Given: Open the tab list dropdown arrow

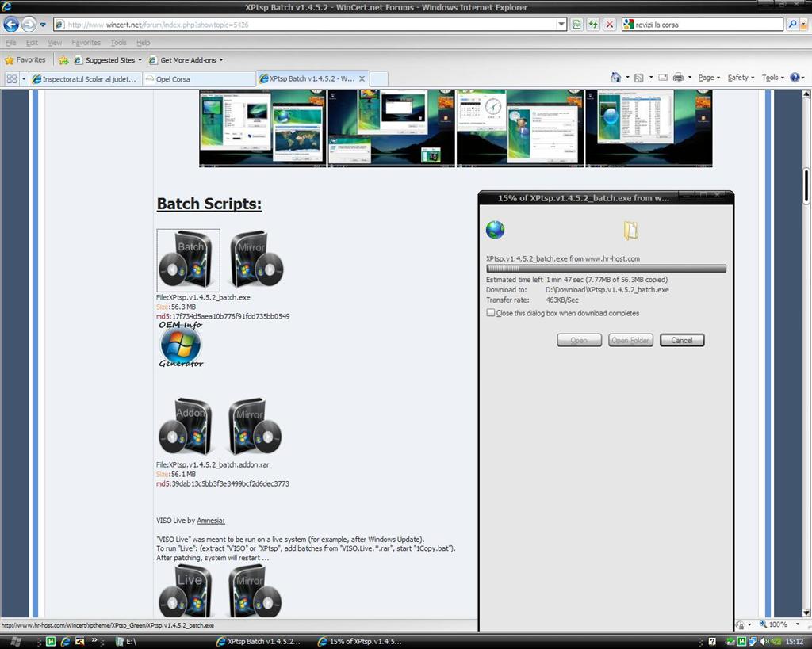Looking at the screenshot, I should (x=23, y=78).
